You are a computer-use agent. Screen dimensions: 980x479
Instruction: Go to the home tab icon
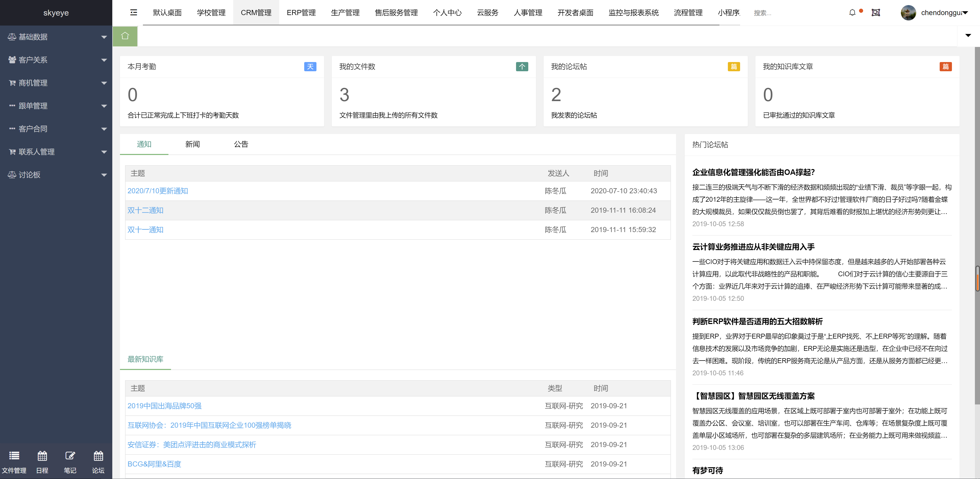pyautogui.click(x=125, y=36)
